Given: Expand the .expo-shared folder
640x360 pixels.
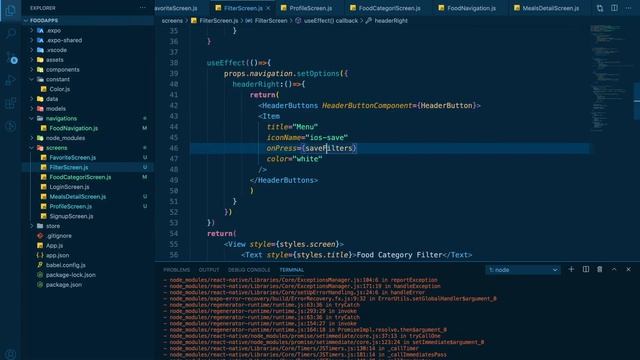Looking at the screenshot, I should (x=87, y=40).
